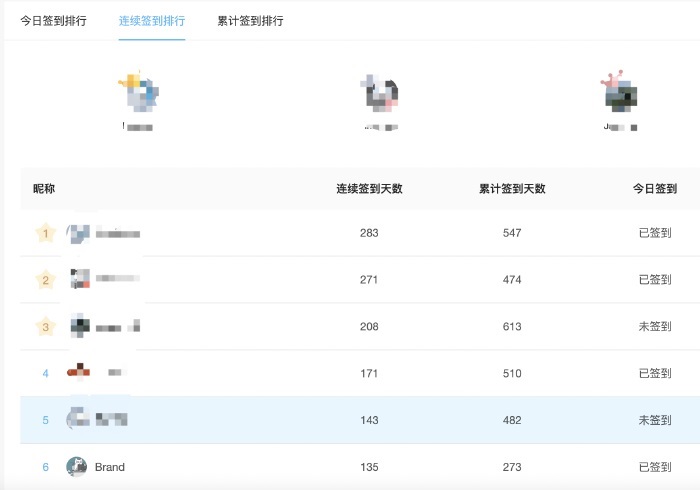Select the 连续签到排行 tab
Viewport: 700px width, 490px height.
click(x=152, y=21)
